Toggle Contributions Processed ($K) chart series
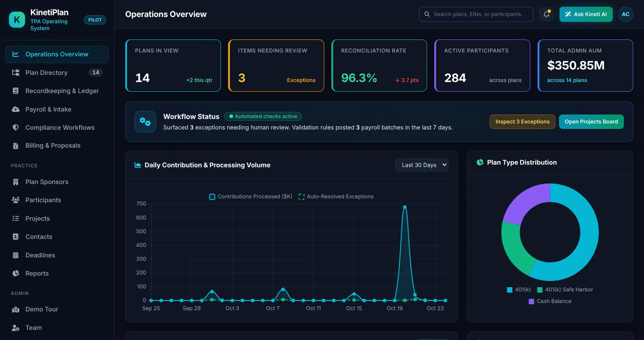Image resolution: width=644 pixels, height=340 pixels. click(x=251, y=197)
